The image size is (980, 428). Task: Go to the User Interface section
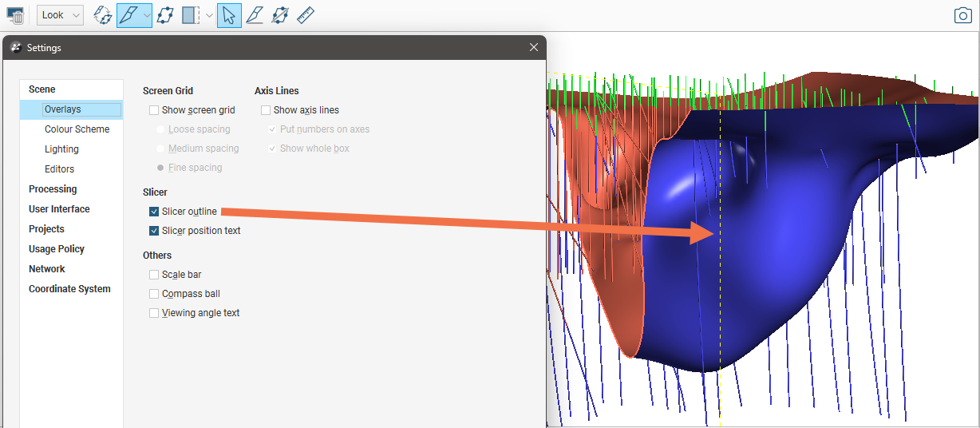coord(59,209)
